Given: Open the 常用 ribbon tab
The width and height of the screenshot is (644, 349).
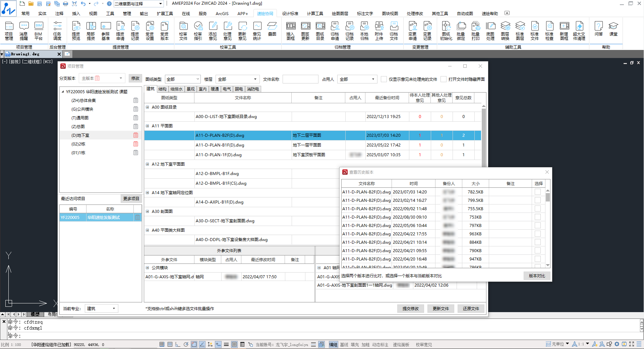Looking at the screenshot, I should point(25,13).
